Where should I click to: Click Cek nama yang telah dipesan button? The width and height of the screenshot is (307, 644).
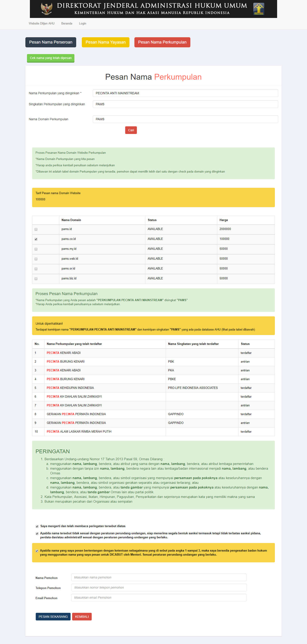(x=51, y=58)
